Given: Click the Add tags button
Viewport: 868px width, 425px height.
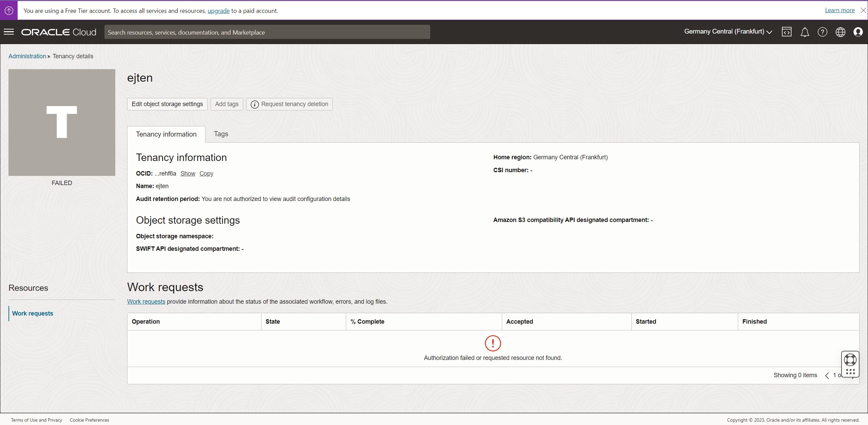Looking at the screenshot, I should click(x=226, y=104).
